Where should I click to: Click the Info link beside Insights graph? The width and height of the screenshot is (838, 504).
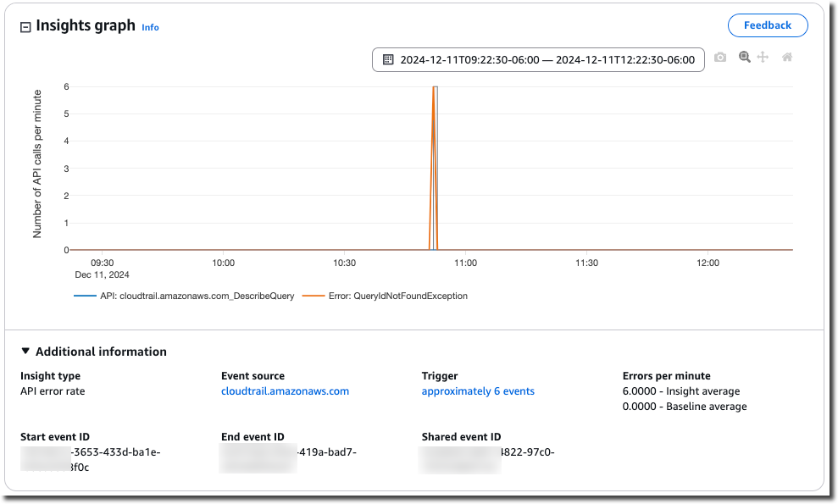tap(150, 27)
